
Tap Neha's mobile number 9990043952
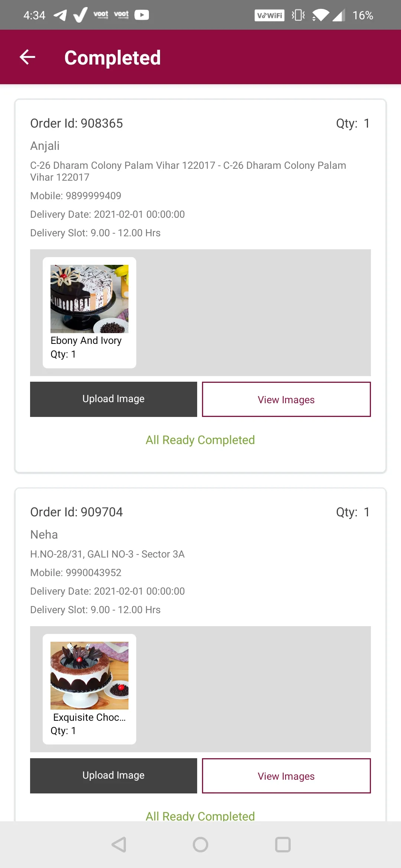[x=94, y=573]
